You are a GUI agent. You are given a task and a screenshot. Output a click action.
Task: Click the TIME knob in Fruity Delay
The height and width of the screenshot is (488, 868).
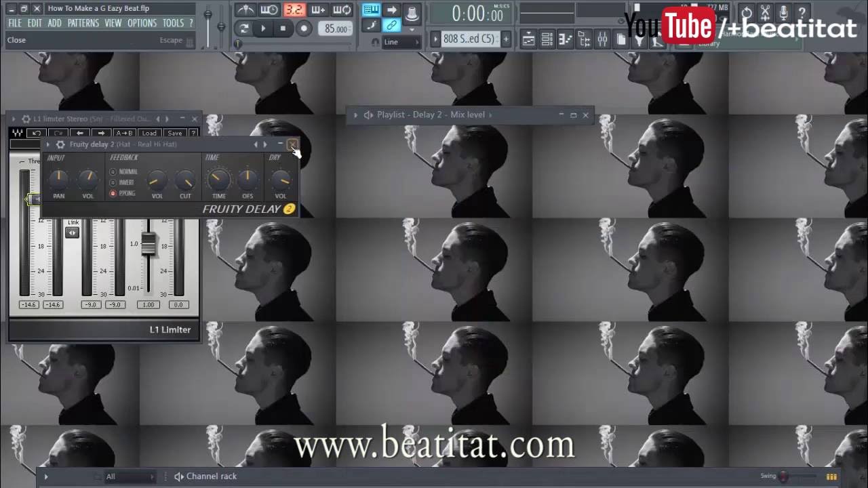click(x=218, y=180)
